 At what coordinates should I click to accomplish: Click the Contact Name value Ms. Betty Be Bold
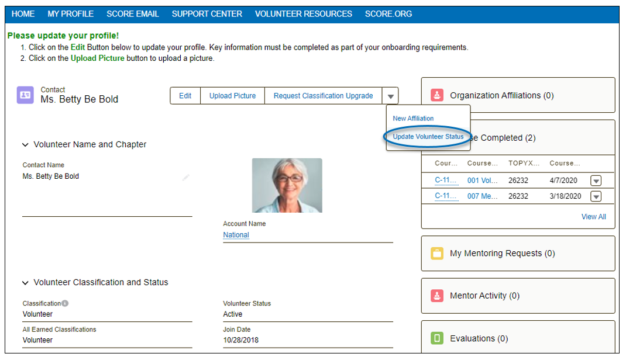pyautogui.click(x=51, y=176)
